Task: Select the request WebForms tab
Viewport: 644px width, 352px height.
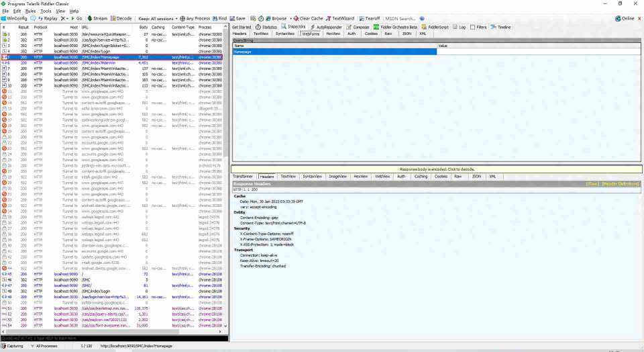Action: coord(311,34)
